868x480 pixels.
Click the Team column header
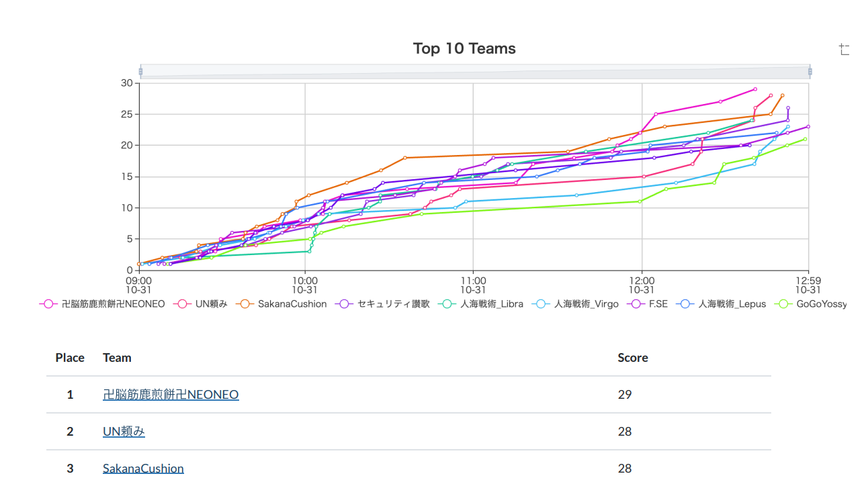(117, 358)
